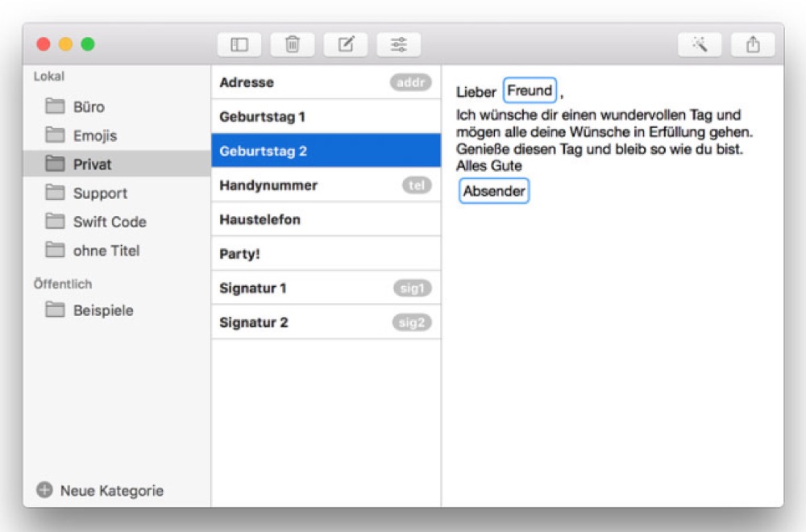This screenshot has height=532, width=806.
Task: Toggle the sidebar panel icon in toolbar
Action: click(x=239, y=45)
